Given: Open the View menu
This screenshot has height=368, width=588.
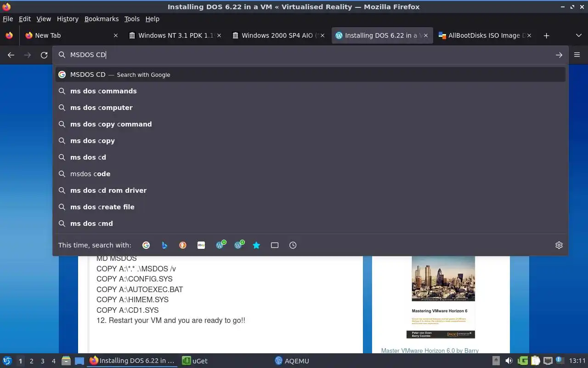Looking at the screenshot, I should click(44, 19).
